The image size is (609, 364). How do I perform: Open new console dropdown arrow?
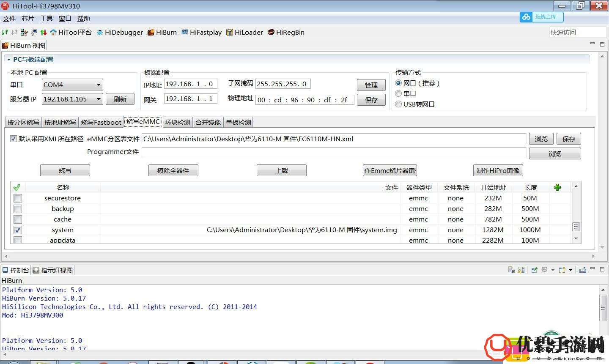coord(571,270)
